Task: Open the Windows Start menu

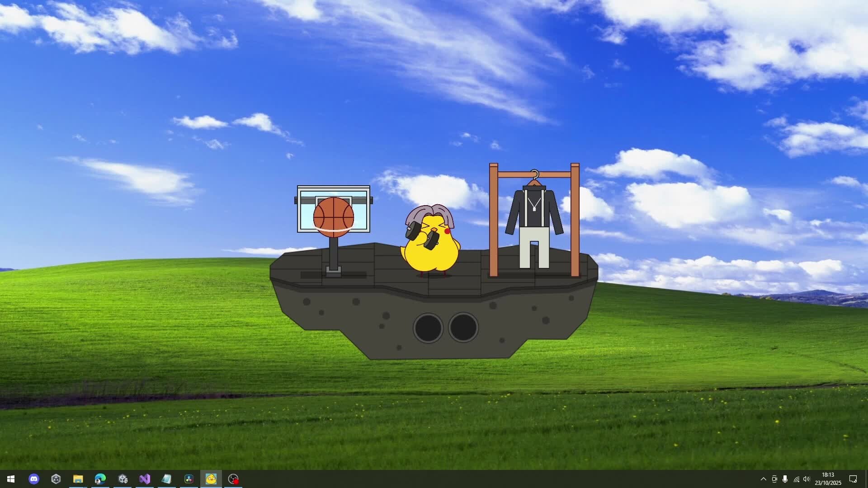Action: (11, 479)
